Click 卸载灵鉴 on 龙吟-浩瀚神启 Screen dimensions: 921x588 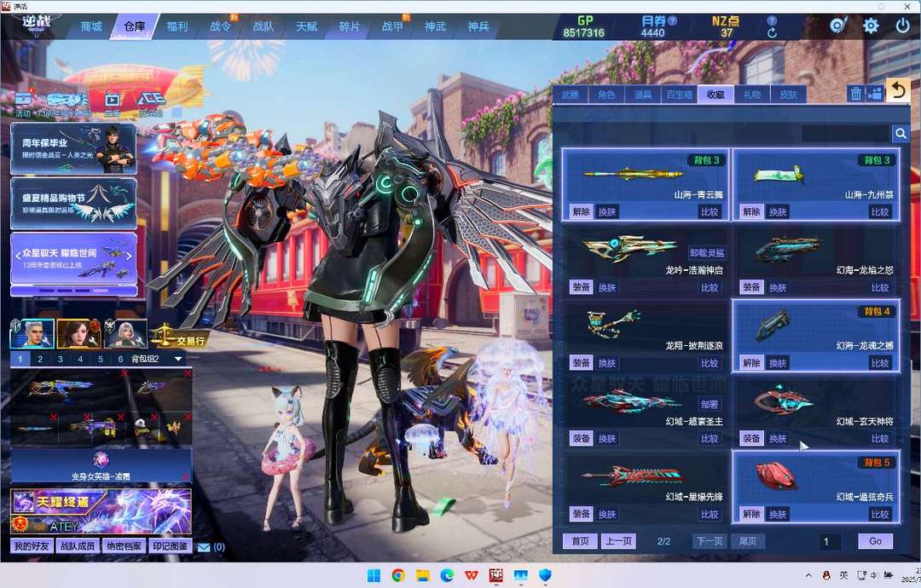[707, 253]
